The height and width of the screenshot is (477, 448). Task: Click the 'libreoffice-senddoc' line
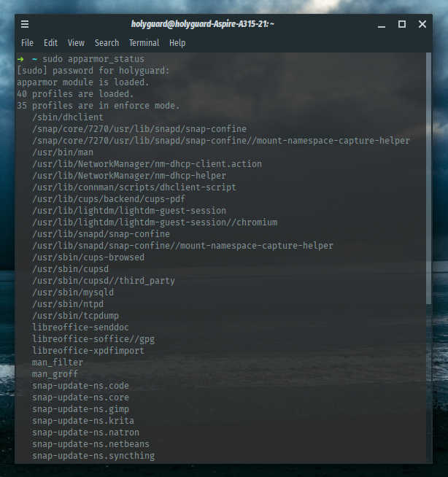[x=81, y=327]
